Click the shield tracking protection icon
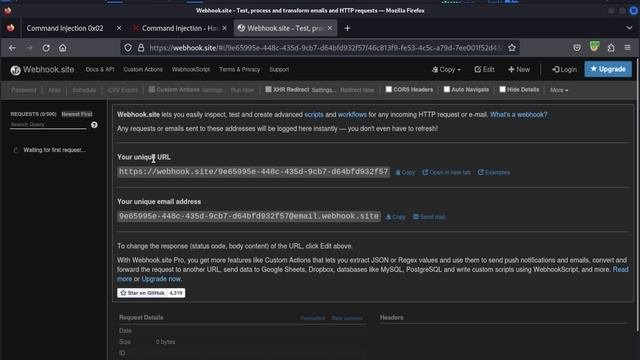 [128, 48]
